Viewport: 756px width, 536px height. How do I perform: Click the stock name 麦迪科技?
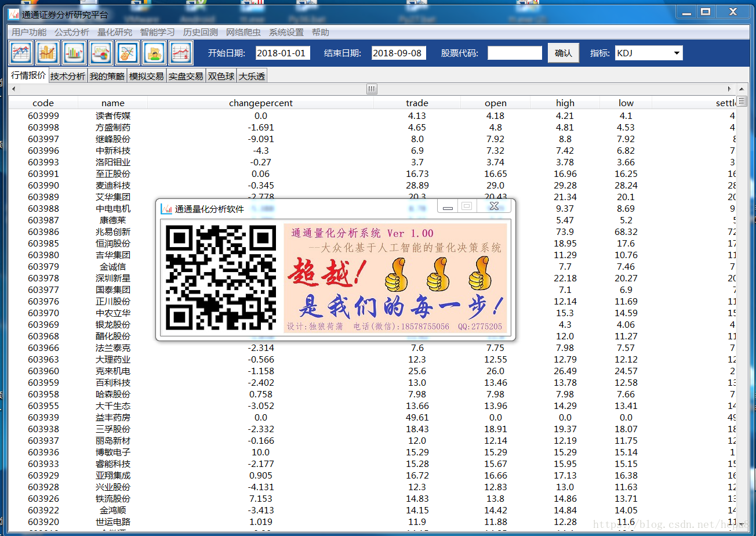(113, 186)
